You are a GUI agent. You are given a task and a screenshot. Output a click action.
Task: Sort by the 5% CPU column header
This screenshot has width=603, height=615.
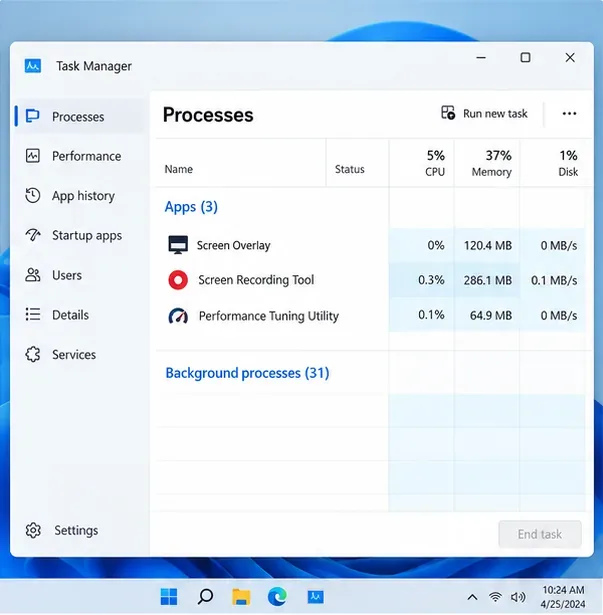(435, 163)
